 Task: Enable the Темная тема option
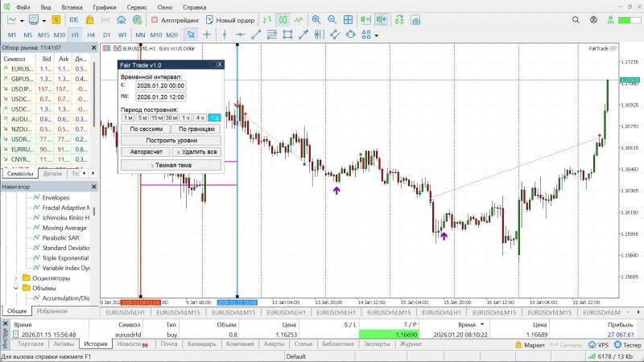[x=171, y=164]
